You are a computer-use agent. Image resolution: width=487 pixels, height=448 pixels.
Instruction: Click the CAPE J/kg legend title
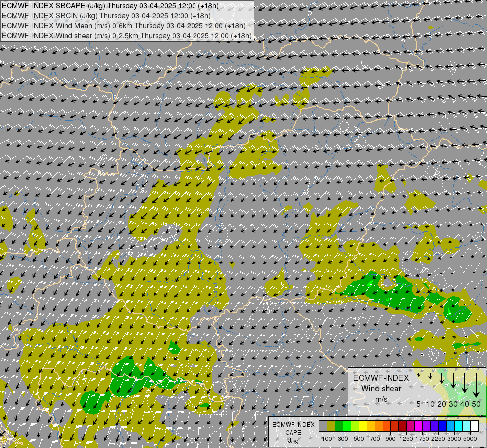tap(293, 433)
